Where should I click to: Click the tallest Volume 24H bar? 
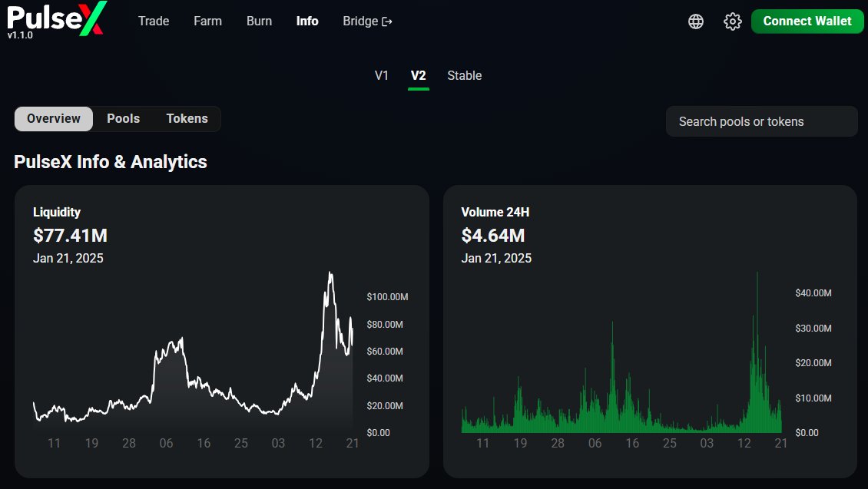[757, 352]
